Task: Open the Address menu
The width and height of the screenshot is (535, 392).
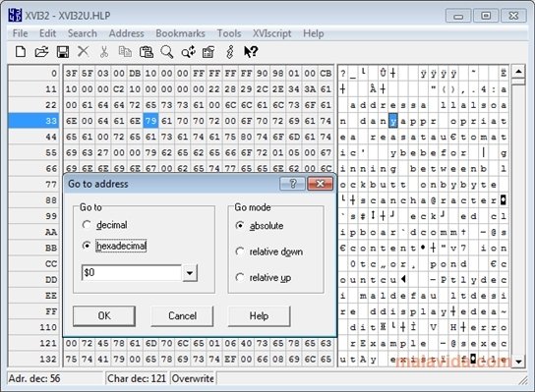Action: tap(126, 33)
